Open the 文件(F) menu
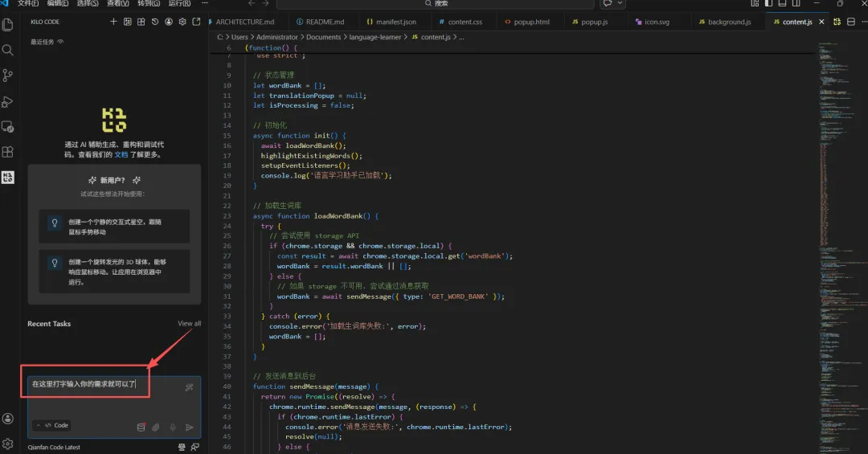The width and height of the screenshot is (868, 454). pos(27,3)
